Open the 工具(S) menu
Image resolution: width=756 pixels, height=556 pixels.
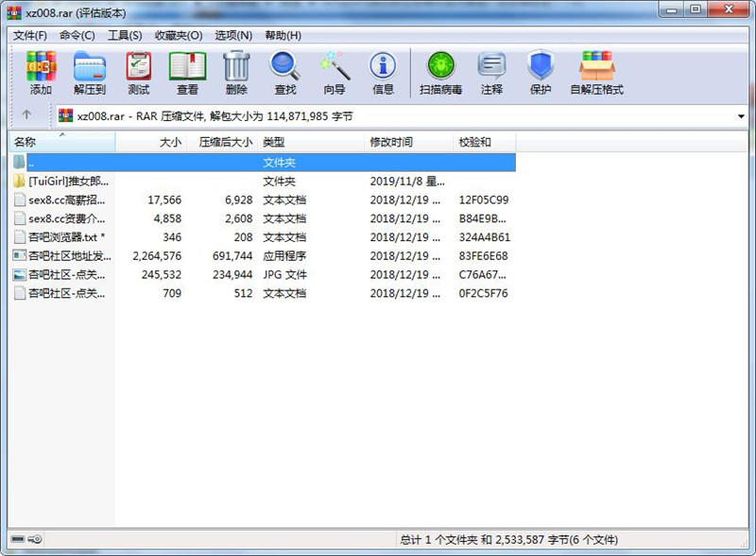[125, 35]
